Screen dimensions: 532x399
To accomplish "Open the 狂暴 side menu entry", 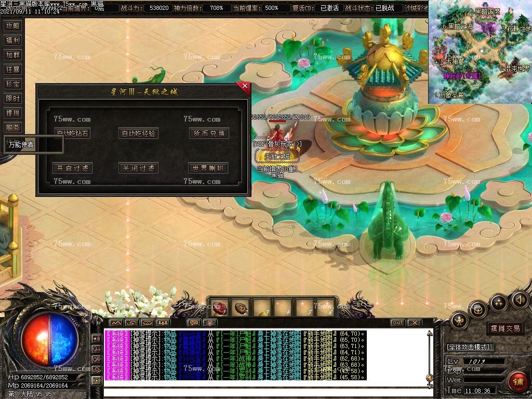I will point(13,70).
